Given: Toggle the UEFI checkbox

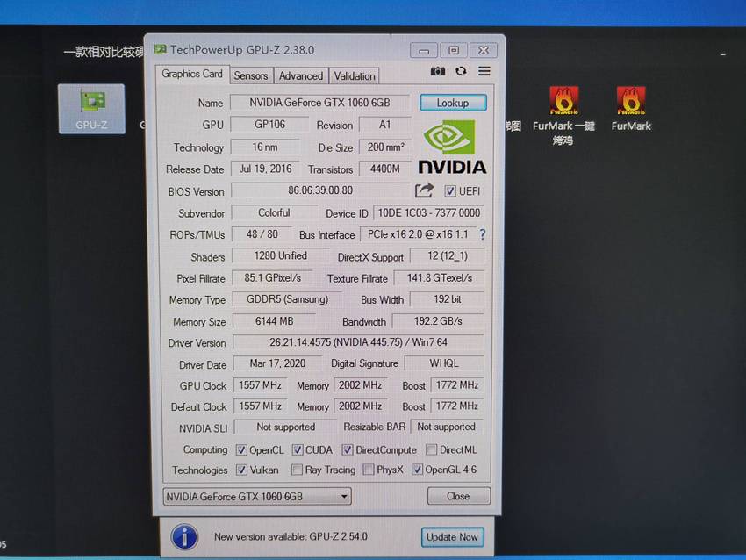Looking at the screenshot, I should point(449,191).
